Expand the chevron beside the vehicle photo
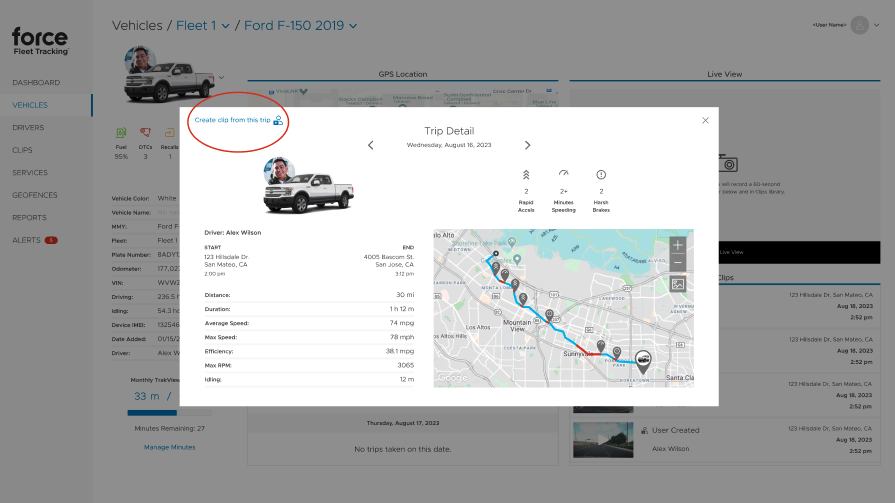895x503 pixels. click(x=221, y=78)
